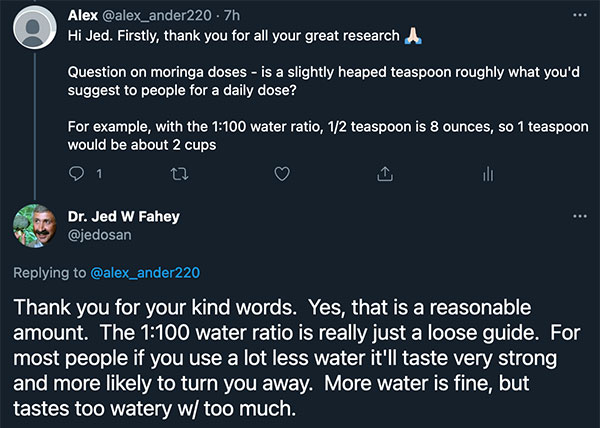
Task: Open the 7h timestamp on Alex's tweet
Action: tap(232, 15)
